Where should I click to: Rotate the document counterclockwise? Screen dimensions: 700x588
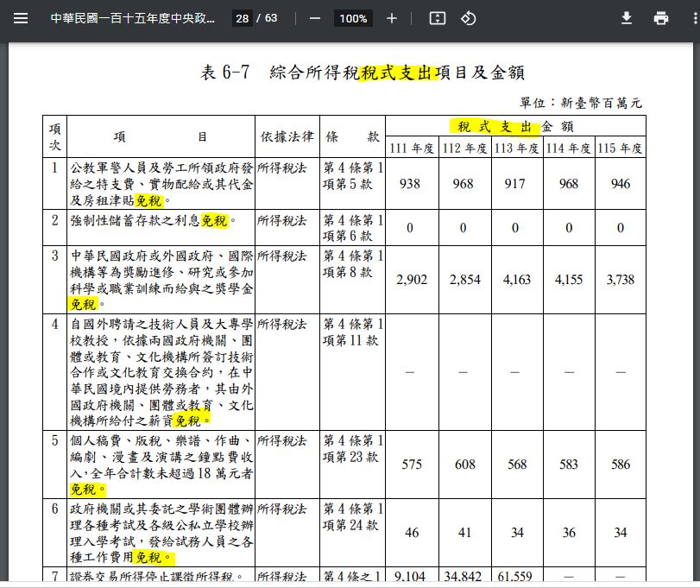(x=469, y=18)
